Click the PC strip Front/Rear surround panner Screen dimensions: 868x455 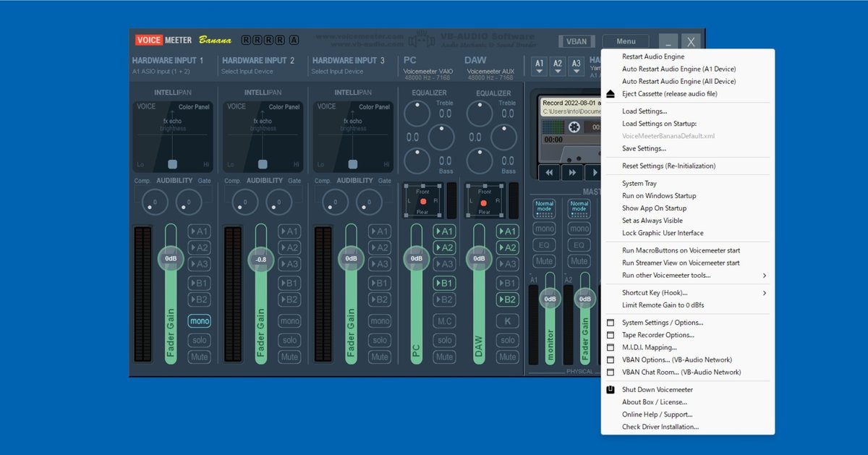click(422, 200)
